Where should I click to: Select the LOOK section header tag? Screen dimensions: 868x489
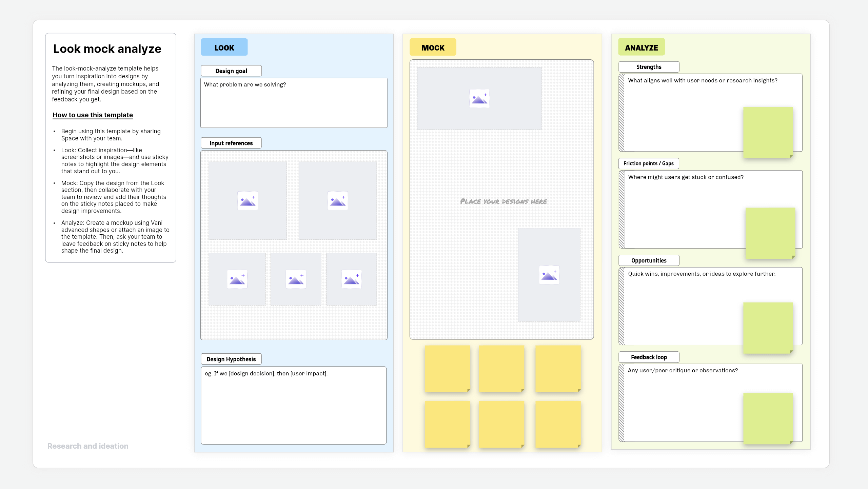click(x=224, y=47)
